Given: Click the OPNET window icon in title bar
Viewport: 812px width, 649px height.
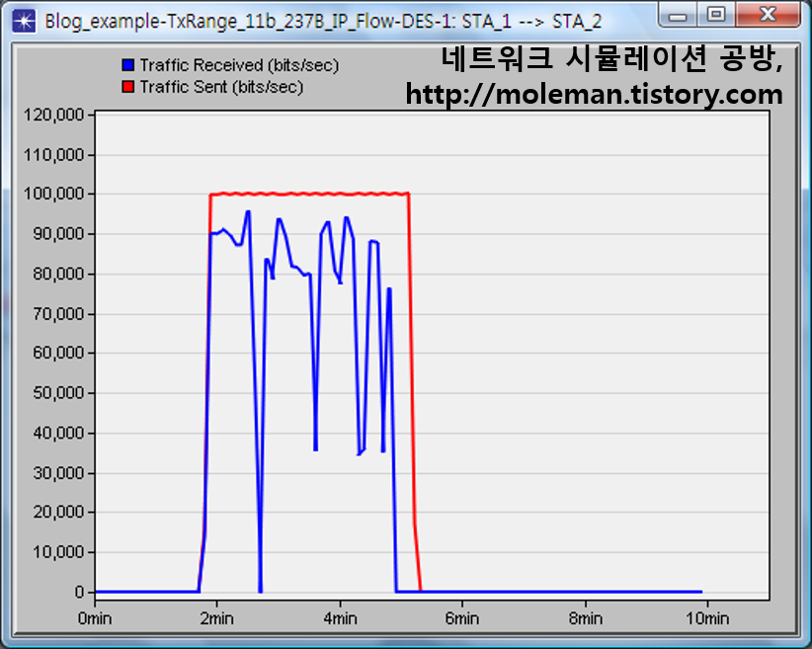Looking at the screenshot, I should coord(24,21).
